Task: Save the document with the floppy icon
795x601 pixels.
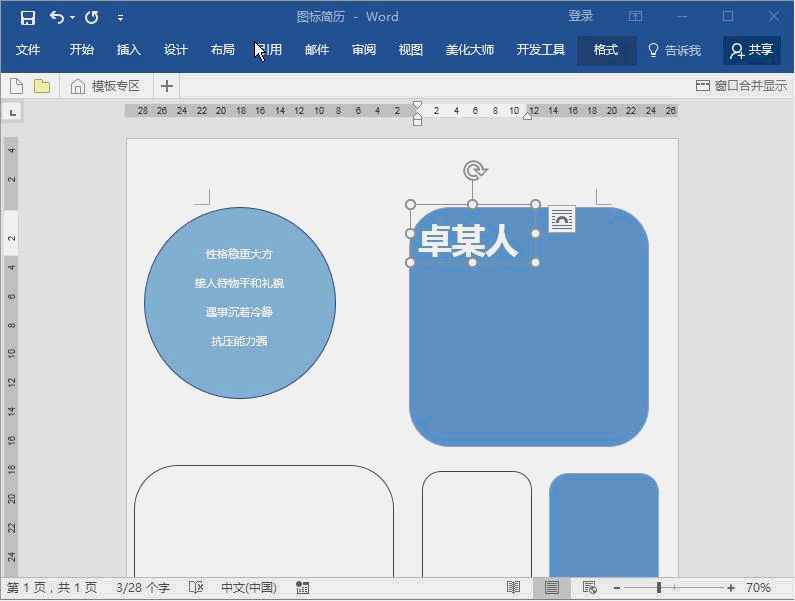Action: pos(28,18)
